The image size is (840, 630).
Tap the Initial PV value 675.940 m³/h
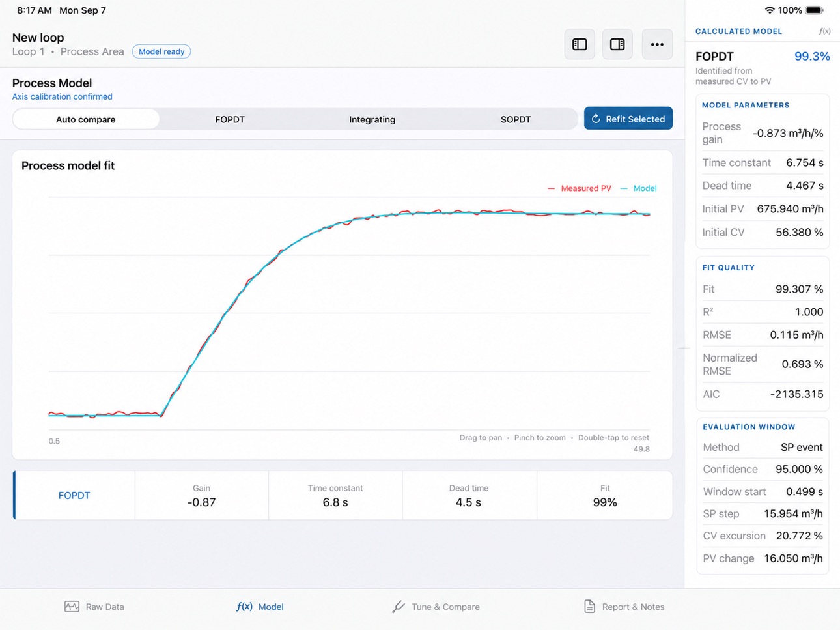click(x=790, y=209)
